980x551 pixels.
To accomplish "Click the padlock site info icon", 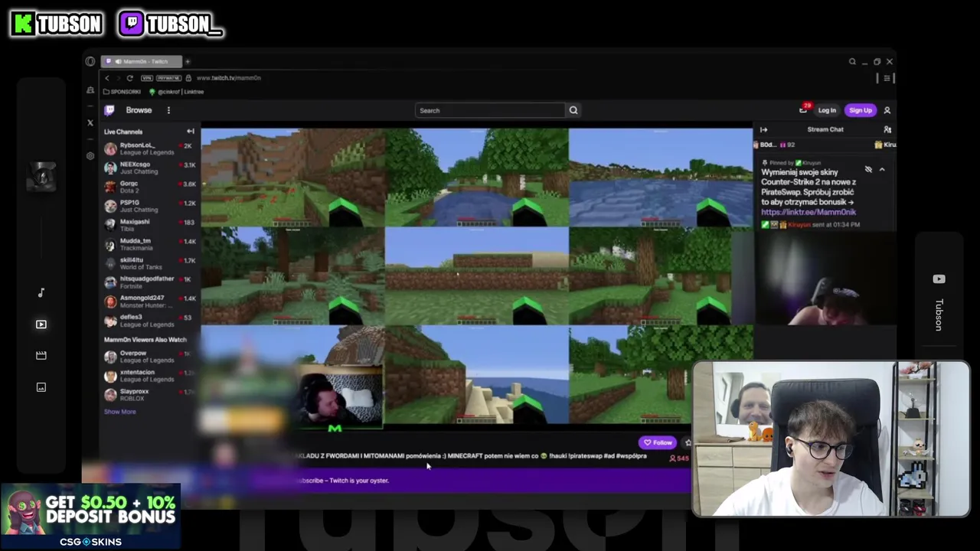I will pos(188,78).
